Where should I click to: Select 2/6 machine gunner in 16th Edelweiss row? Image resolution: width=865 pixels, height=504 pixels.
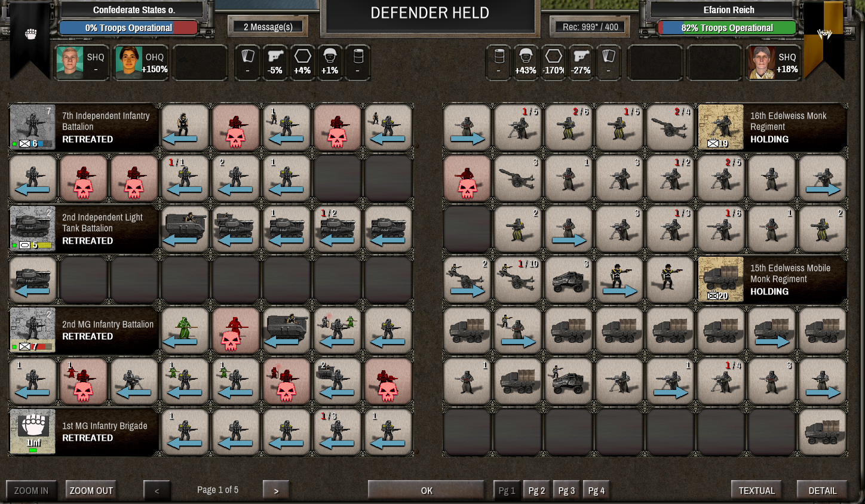569,127
